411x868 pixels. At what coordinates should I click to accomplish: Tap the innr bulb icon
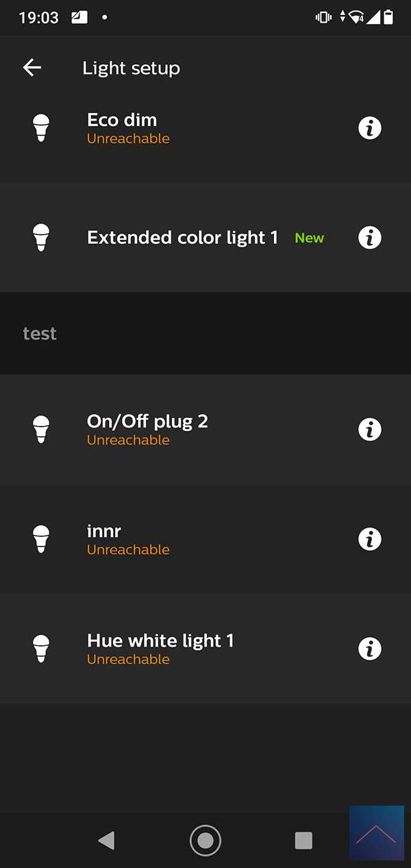[x=41, y=539]
